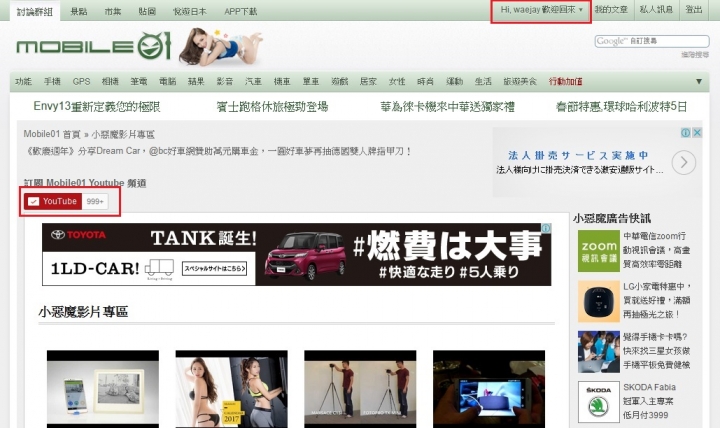Select the 汽車 category

click(x=253, y=82)
